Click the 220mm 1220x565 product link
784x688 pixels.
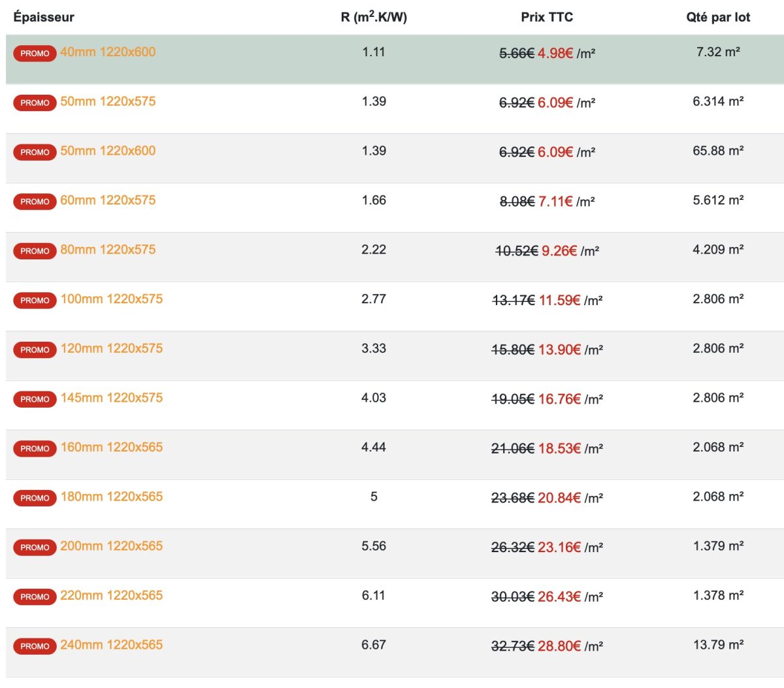click(x=112, y=596)
